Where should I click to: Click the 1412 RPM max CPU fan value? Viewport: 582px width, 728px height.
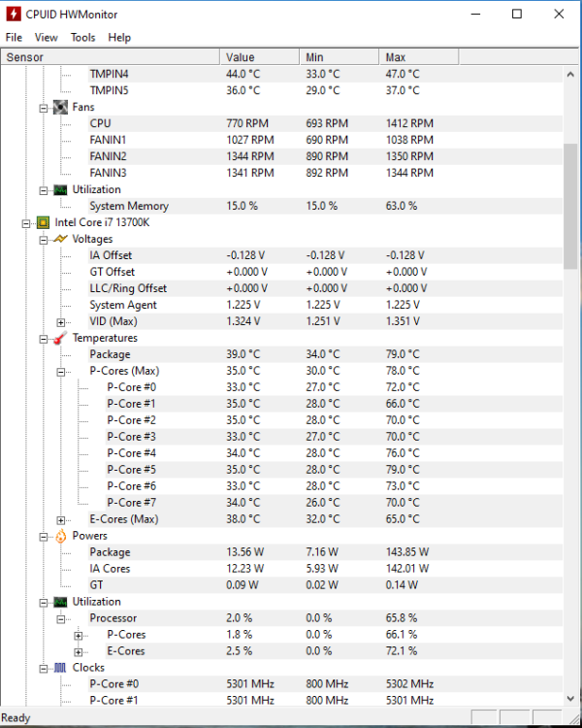coord(409,123)
